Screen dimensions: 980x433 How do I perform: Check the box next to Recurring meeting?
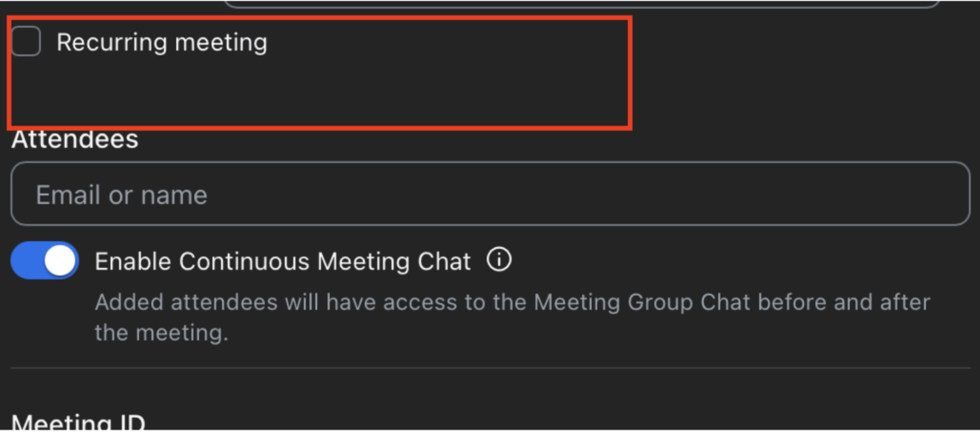26,41
